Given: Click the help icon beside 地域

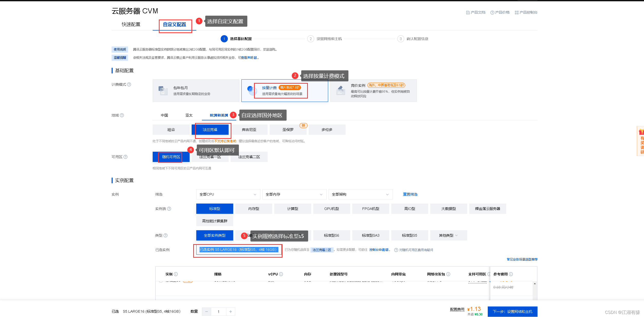Looking at the screenshot, I should 122,115.
